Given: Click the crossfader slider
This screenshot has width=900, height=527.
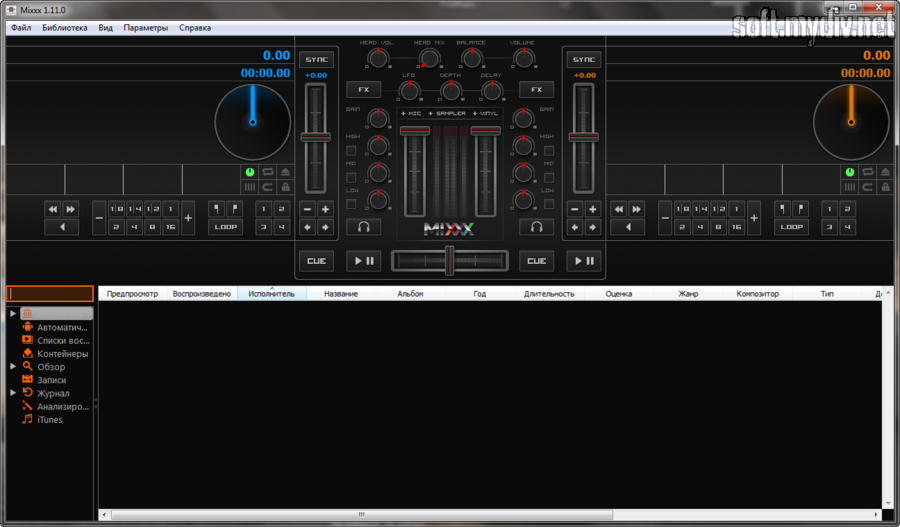Looking at the screenshot, I should point(449,261).
